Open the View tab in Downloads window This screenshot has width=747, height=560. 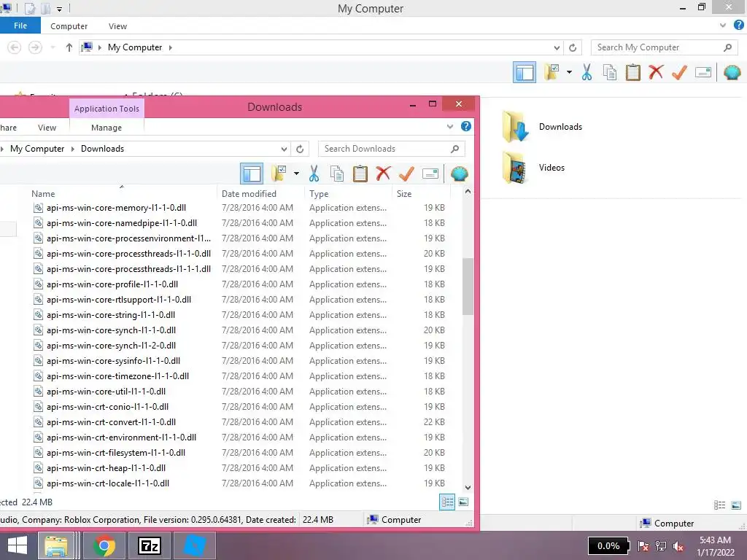[47, 128]
